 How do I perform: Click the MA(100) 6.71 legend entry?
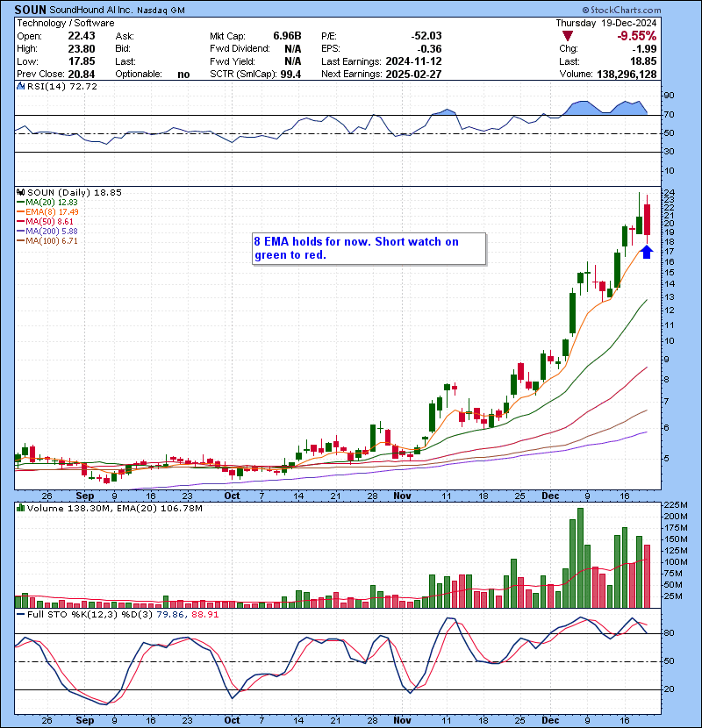pos(52,241)
